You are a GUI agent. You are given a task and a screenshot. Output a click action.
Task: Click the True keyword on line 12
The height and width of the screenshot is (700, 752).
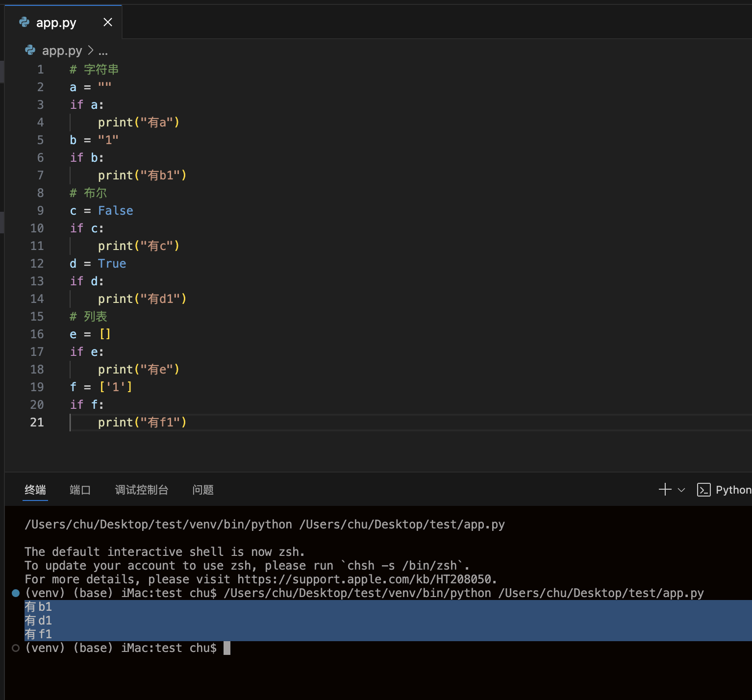[112, 263]
